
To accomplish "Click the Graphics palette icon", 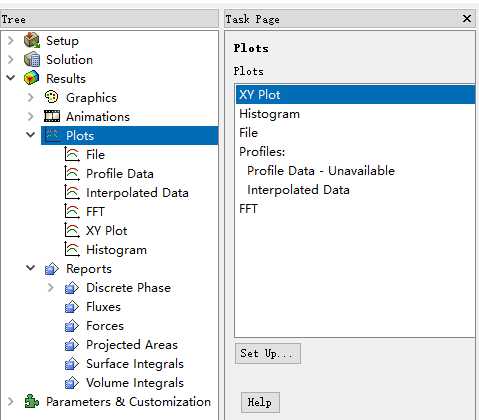I will click(x=52, y=97).
